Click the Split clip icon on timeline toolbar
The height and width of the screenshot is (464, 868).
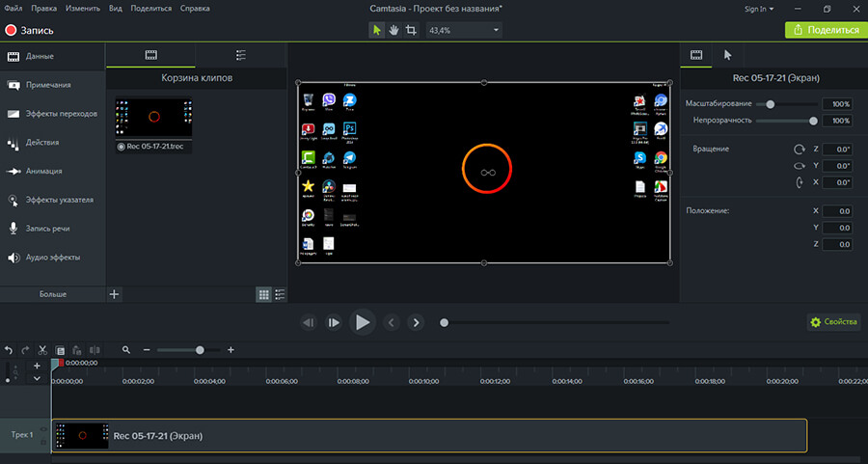95,350
